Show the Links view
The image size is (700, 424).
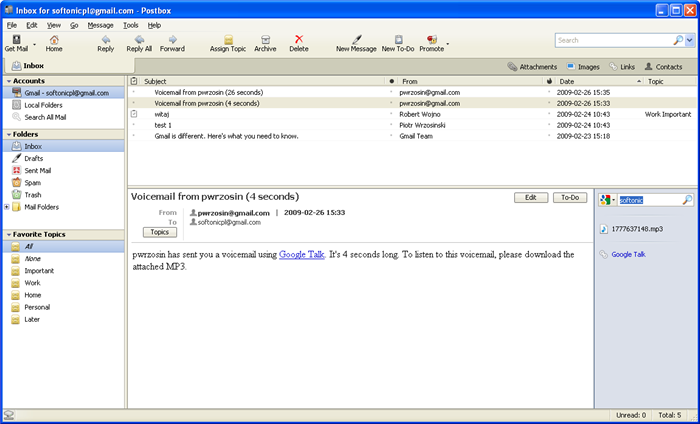pyautogui.click(x=622, y=67)
